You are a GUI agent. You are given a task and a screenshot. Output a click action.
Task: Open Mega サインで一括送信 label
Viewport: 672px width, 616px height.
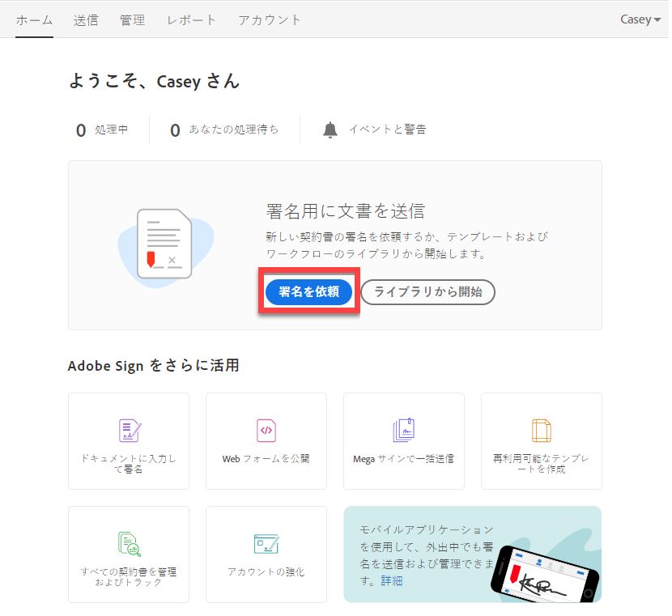click(404, 459)
